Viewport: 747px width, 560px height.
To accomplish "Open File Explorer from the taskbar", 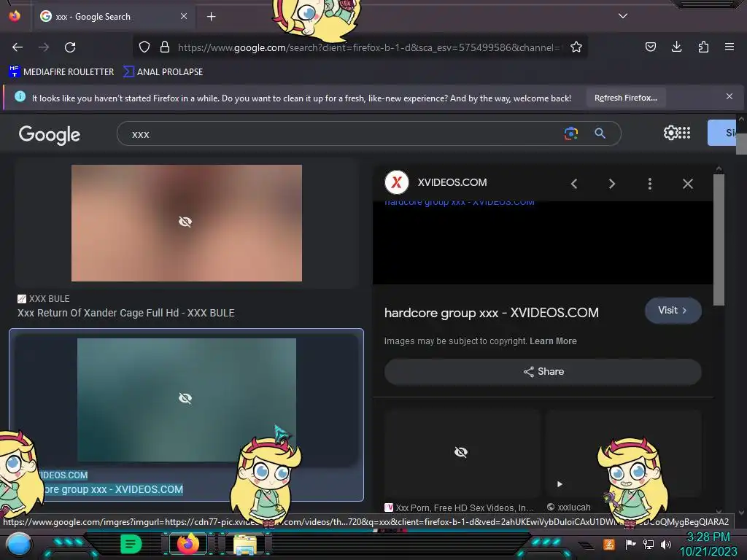I will click(x=245, y=544).
